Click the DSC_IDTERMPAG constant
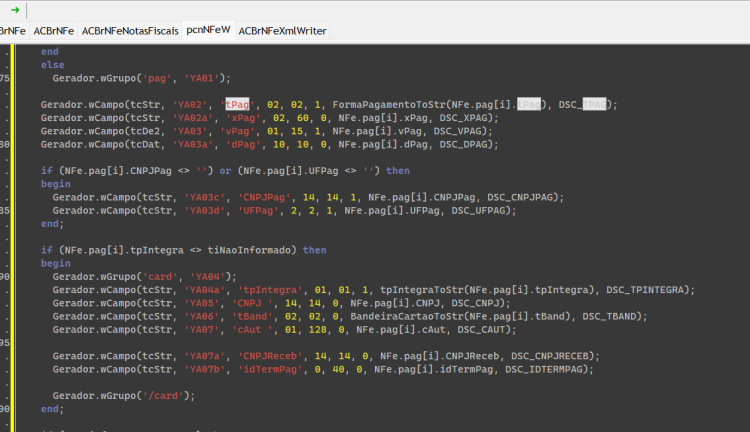This screenshot has width=750, height=432. [x=543, y=369]
